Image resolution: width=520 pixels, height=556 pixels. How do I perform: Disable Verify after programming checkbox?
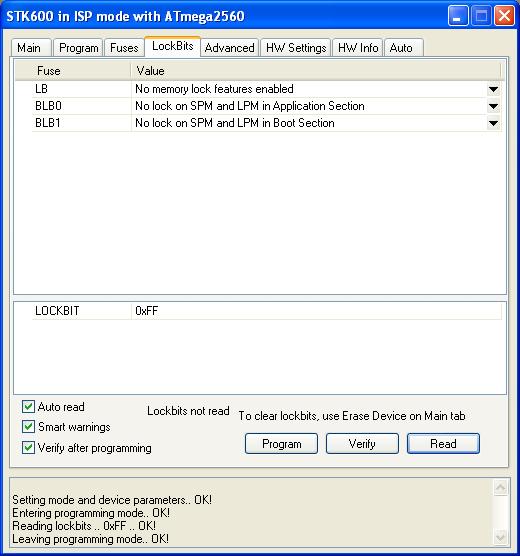28,447
